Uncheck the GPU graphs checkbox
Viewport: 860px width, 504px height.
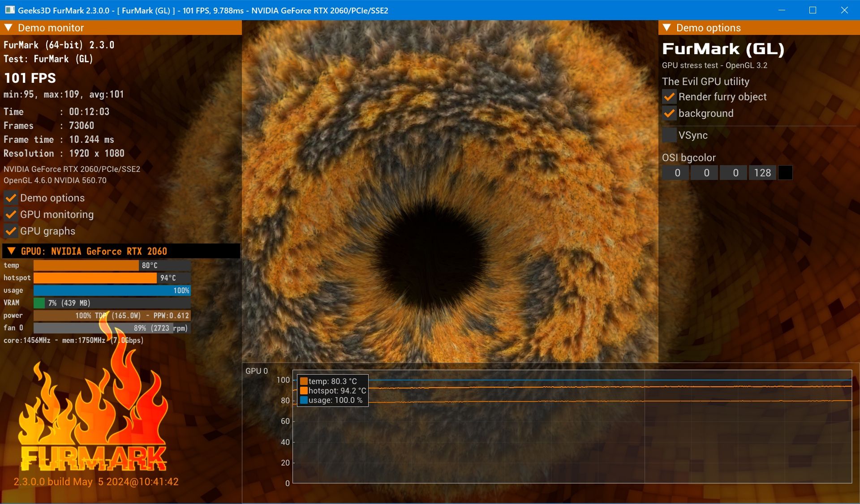pos(11,231)
